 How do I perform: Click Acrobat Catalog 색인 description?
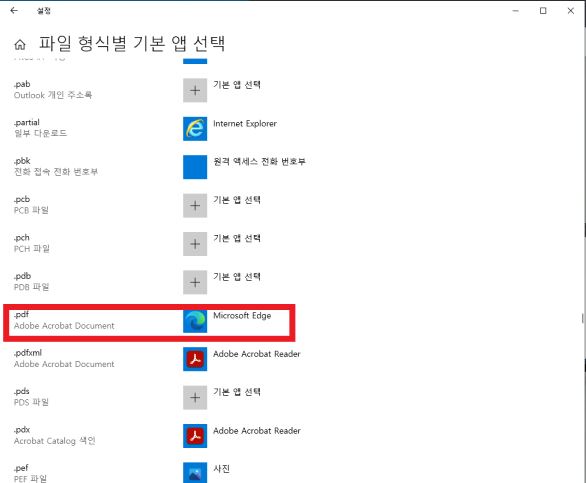pos(55,441)
